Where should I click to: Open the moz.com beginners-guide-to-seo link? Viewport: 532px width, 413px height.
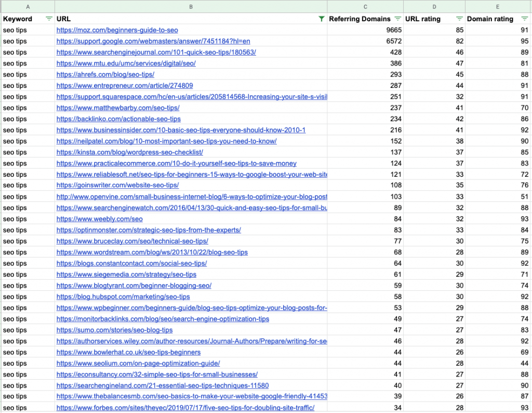click(117, 30)
